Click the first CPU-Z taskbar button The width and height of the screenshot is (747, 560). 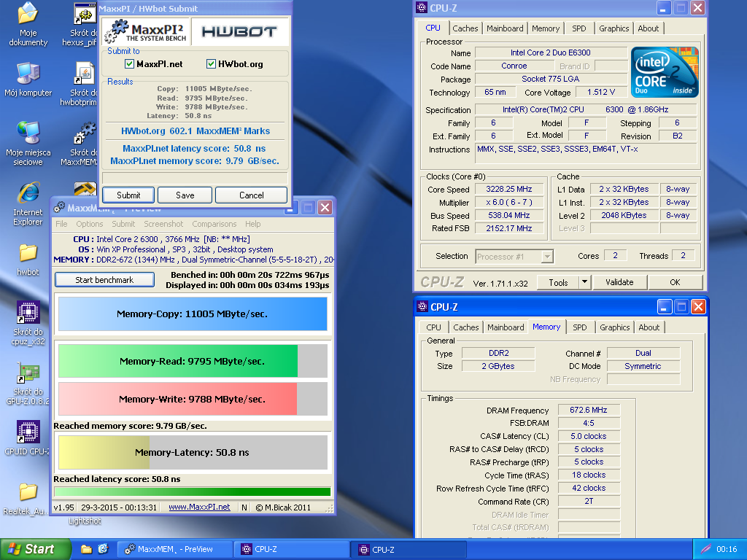(x=292, y=549)
